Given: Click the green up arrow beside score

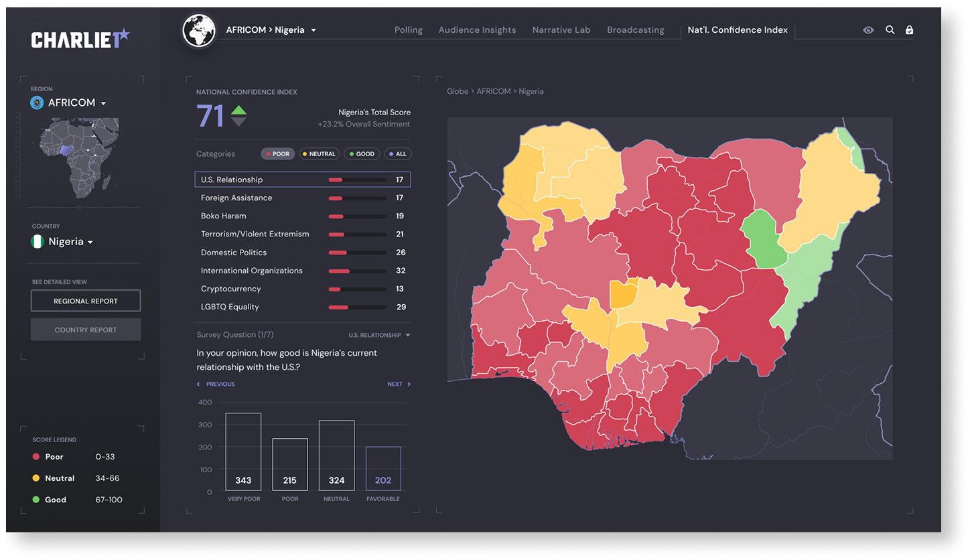Looking at the screenshot, I should click(x=239, y=111).
